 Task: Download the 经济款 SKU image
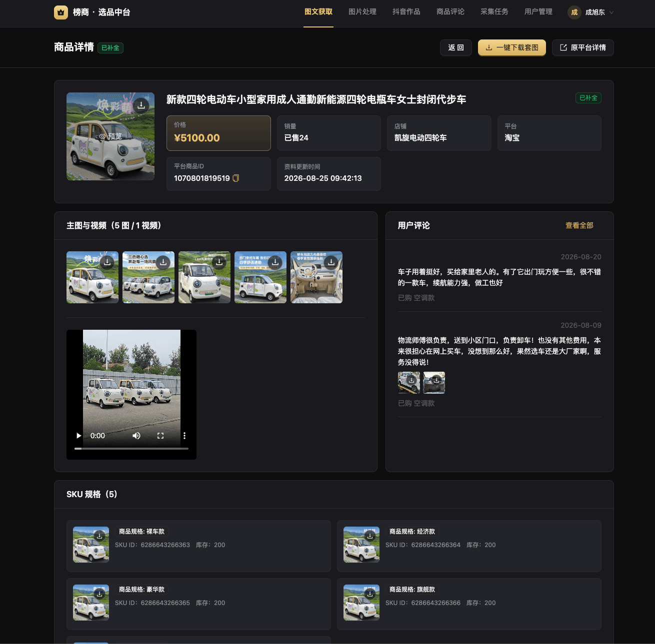(x=370, y=536)
